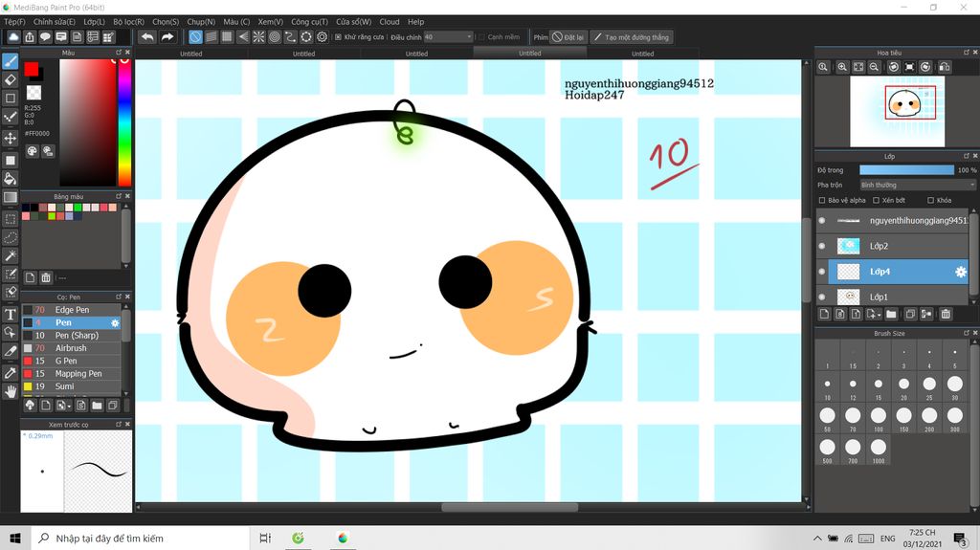980x550 pixels.
Task: Select the Text tool
Action: click(x=10, y=315)
